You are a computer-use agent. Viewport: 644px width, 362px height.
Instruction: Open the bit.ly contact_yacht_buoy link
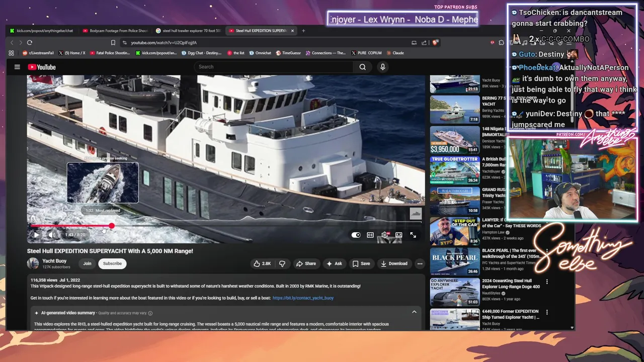(x=303, y=298)
